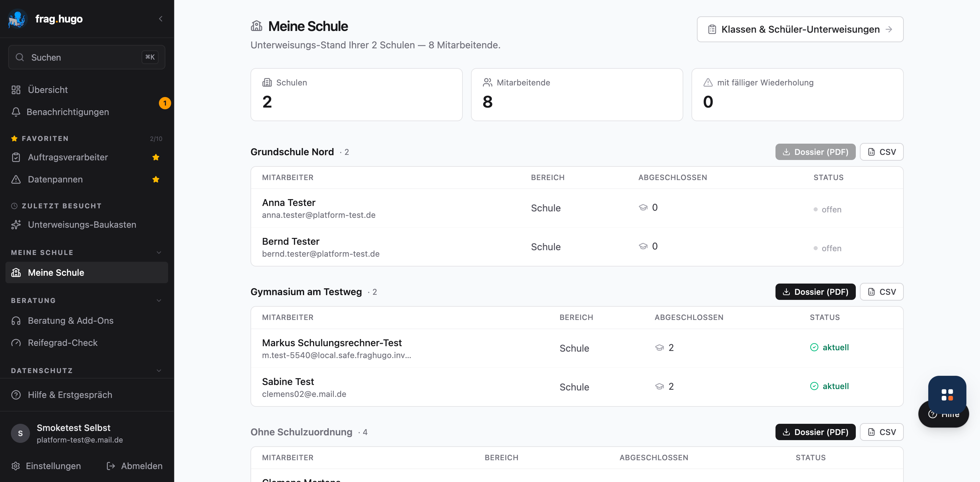
Task: Click the mit fälliger Wiederholung card
Action: pos(797,95)
